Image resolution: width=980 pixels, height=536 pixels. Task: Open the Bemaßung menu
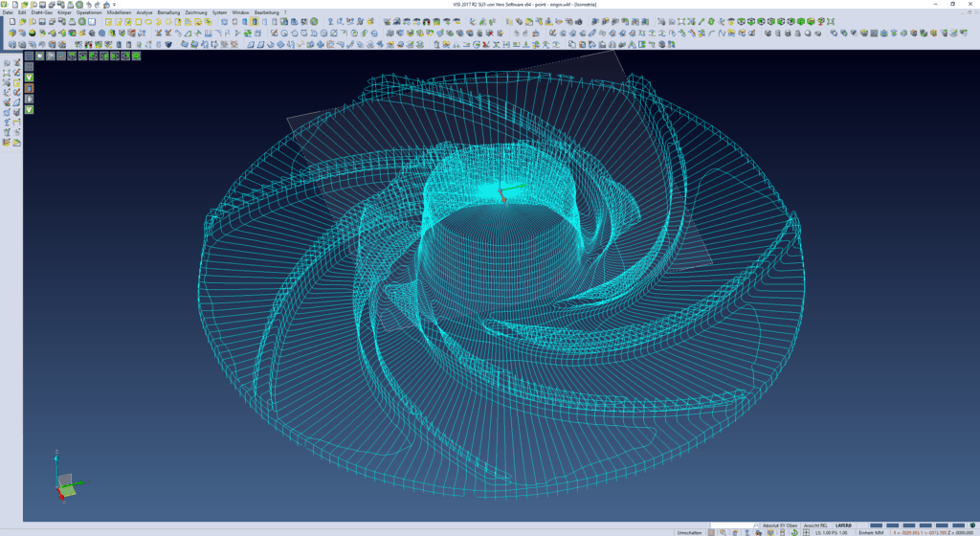pos(167,12)
